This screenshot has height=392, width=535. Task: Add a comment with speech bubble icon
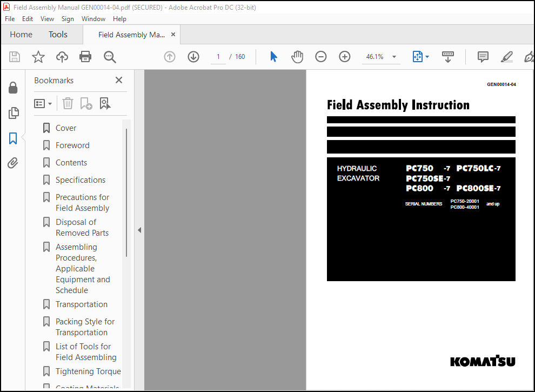(x=483, y=57)
